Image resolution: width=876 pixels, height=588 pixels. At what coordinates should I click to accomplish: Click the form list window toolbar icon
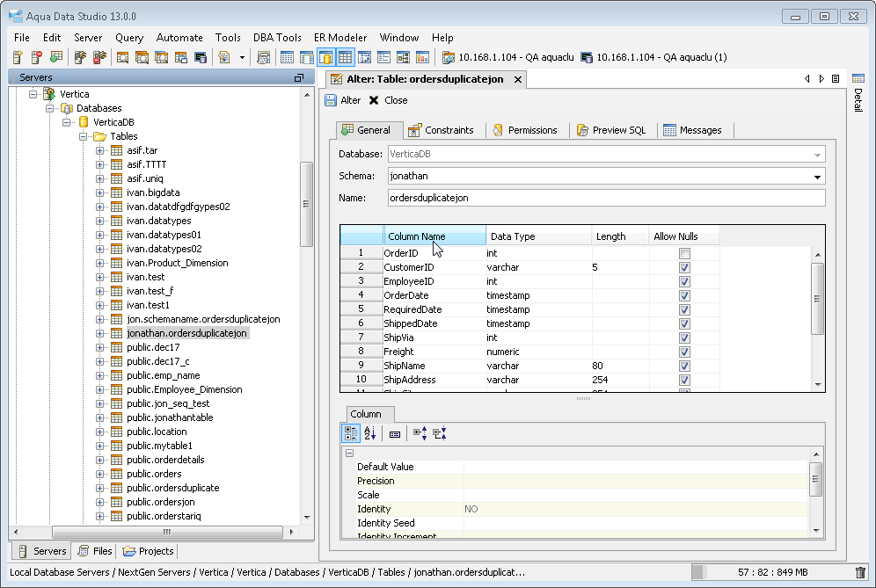tap(383, 57)
